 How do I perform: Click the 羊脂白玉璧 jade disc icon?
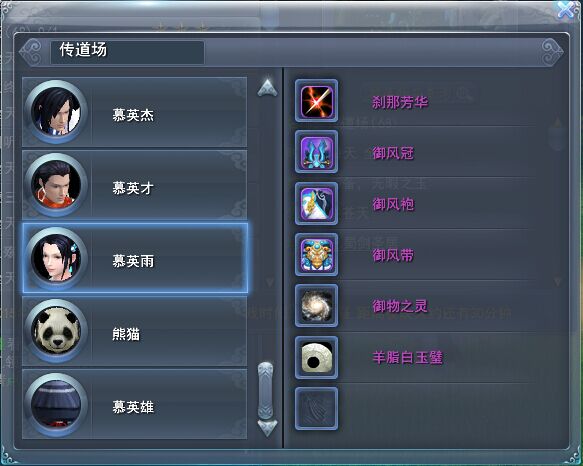316,357
